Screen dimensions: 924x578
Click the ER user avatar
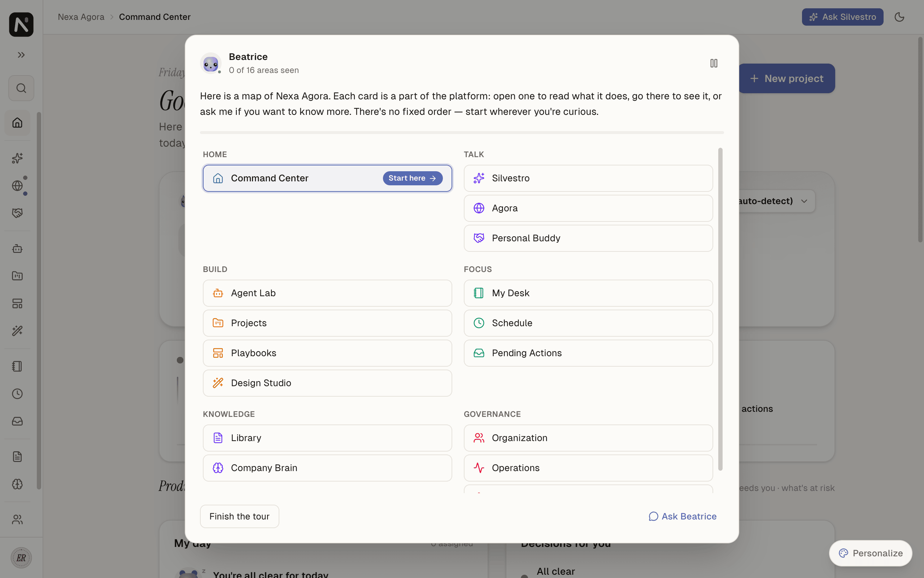pyautogui.click(x=21, y=558)
